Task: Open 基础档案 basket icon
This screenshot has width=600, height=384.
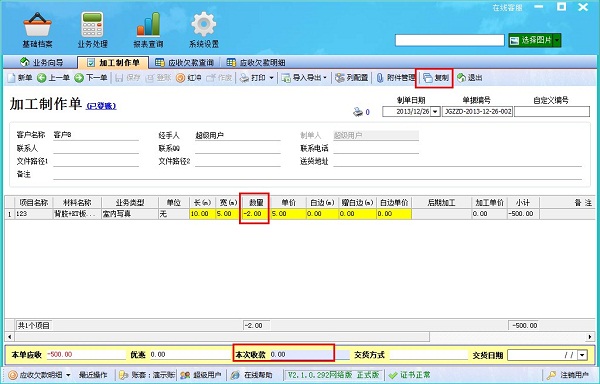Action: (37, 30)
